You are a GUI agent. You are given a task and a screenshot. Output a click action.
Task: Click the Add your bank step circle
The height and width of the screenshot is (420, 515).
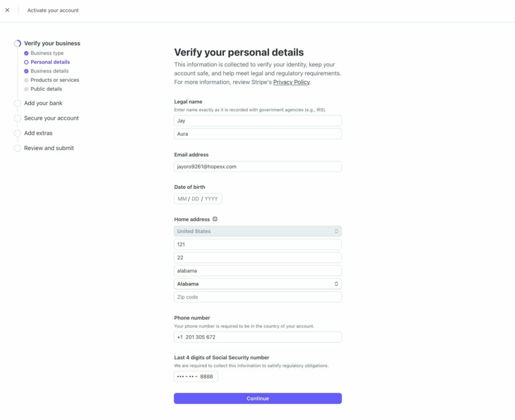(x=18, y=104)
